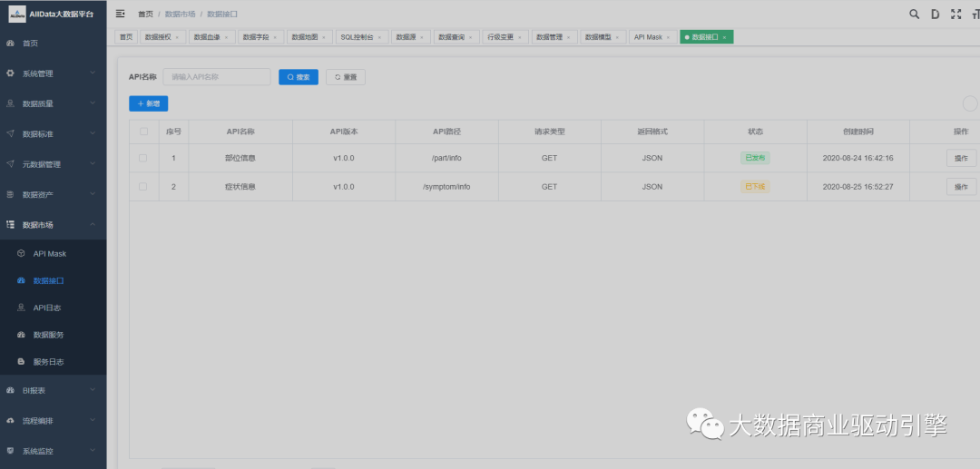The image size is (980, 469).
Task: Collapse the sidebar with hamburger icon
Action: (x=121, y=14)
